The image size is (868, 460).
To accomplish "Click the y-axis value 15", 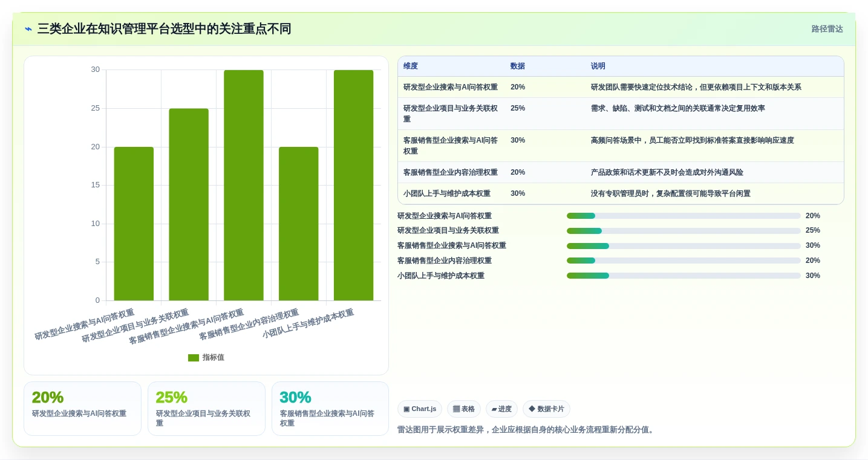I will coord(96,186).
